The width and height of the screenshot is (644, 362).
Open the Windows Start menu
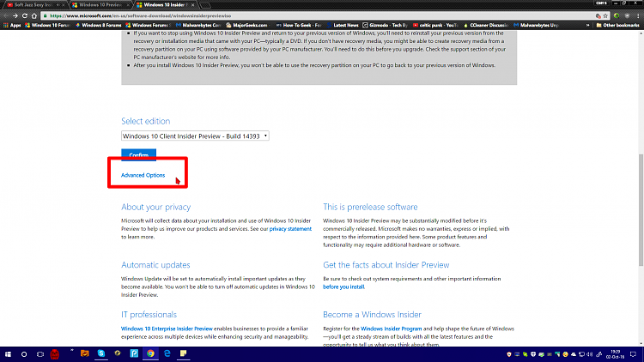click(x=8, y=353)
